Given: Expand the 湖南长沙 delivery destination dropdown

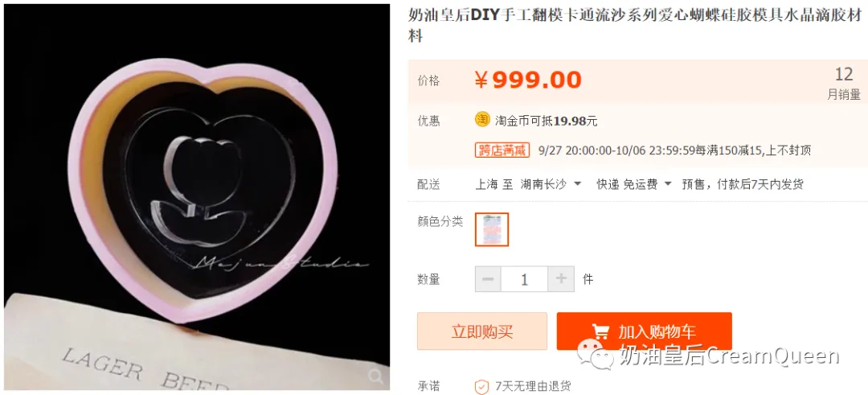Looking at the screenshot, I should pos(551,184).
